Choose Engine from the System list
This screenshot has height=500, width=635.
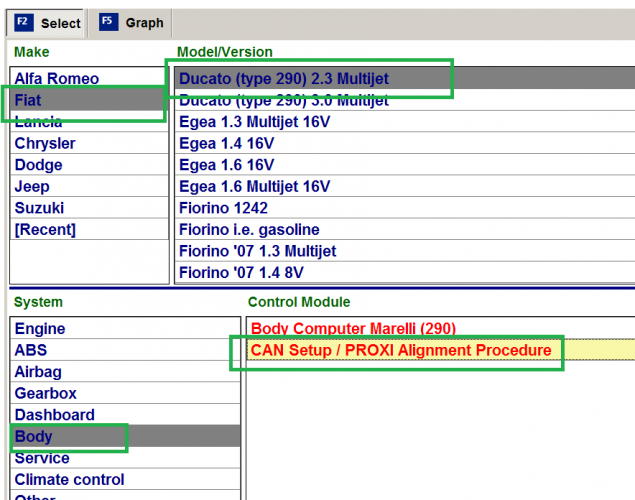(x=40, y=329)
